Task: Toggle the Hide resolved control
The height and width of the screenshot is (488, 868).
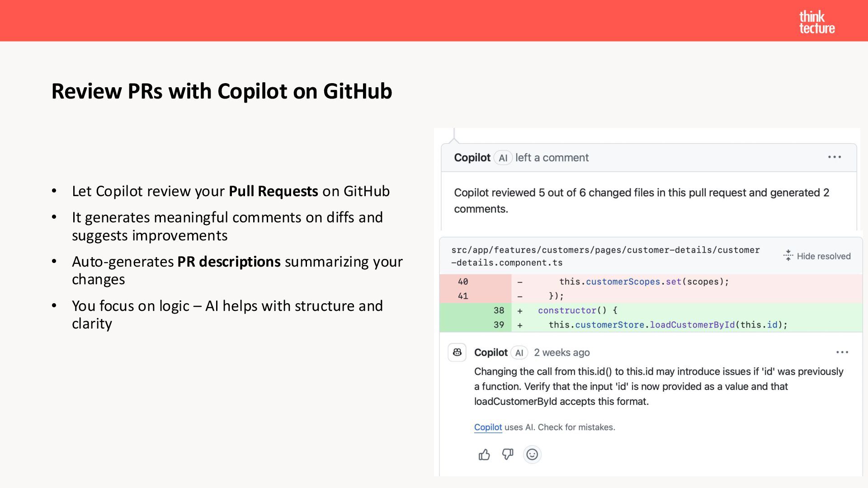Action: click(x=823, y=256)
